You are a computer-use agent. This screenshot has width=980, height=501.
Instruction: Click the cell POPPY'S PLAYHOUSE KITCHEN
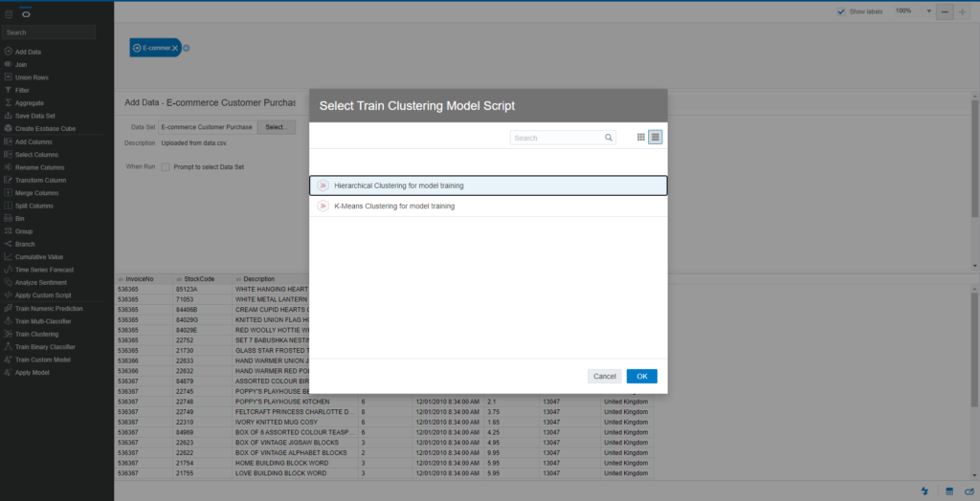(295, 402)
